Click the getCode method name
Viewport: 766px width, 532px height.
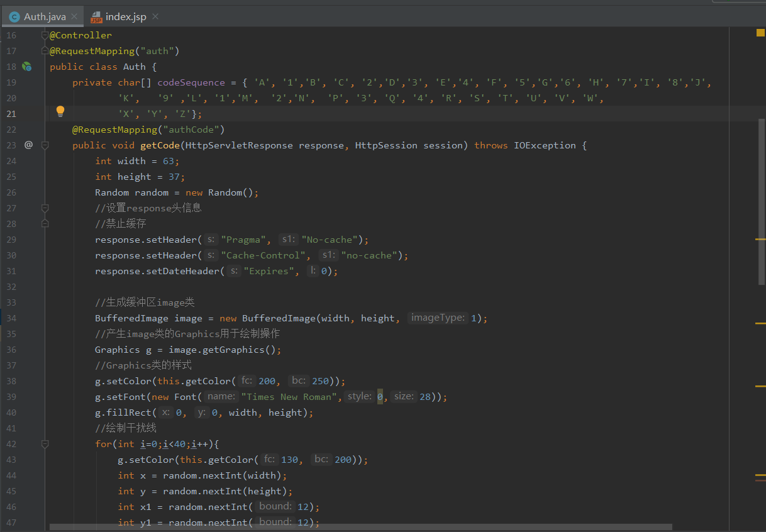pyautogui.click(x=160, y=145)
